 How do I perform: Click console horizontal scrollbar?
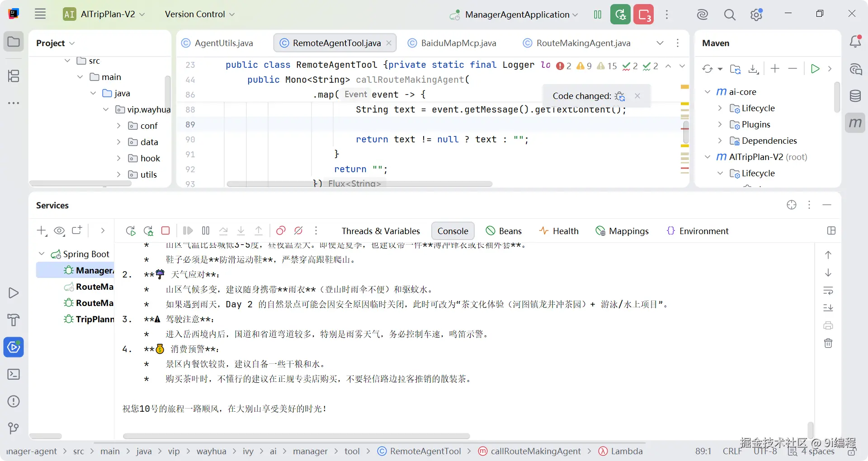pyautogui.click(x=296, y=436)
